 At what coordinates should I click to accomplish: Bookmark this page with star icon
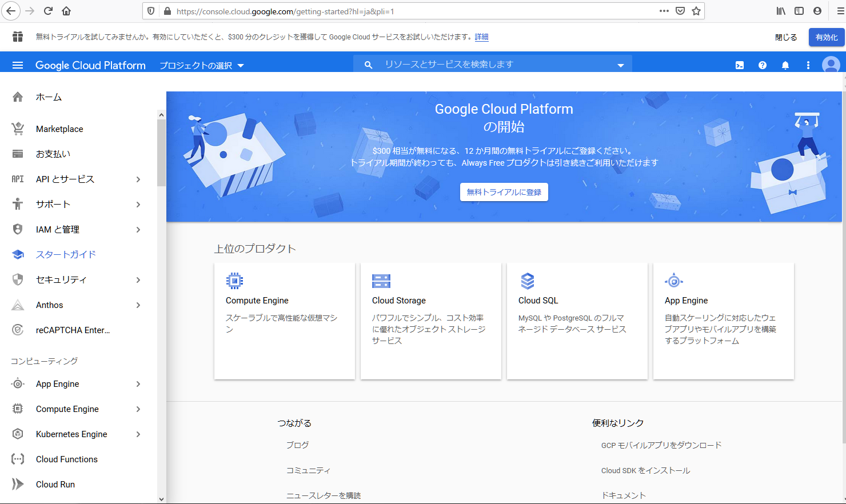coord(696,11)
